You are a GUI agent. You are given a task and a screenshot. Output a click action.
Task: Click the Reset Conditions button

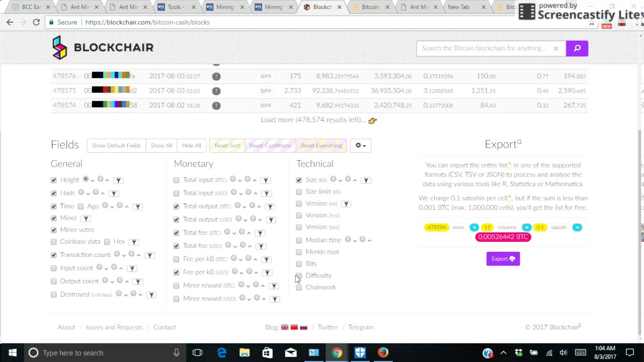click(270, 145)
